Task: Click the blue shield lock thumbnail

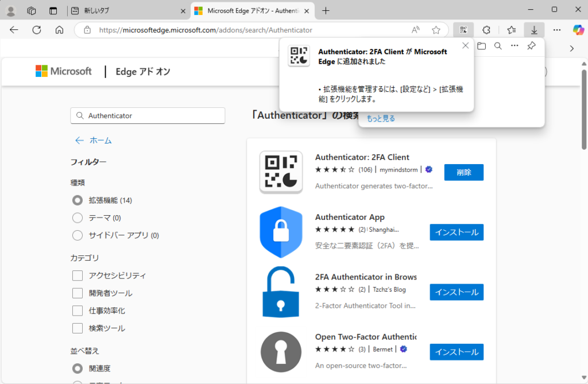Action: [x=281, y=232]
